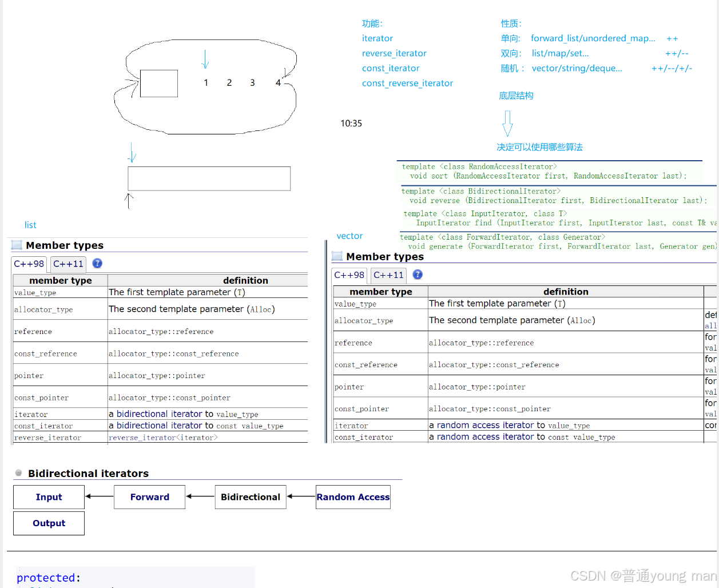
Task: Click the 'forward_list/unordered_map...' text
Action: click(x=593, y=38)
